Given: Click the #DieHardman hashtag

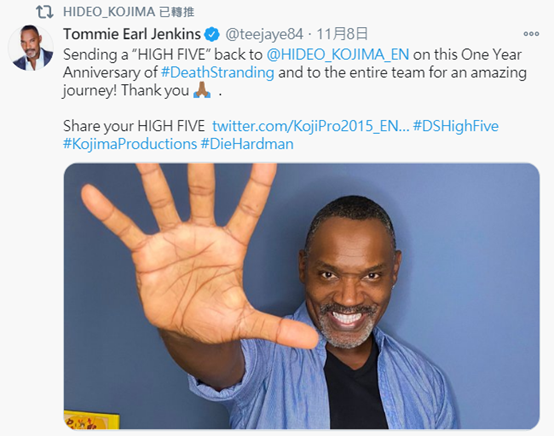Looking at the screenshot, I should pyautogui.click(x=247, y=144).
